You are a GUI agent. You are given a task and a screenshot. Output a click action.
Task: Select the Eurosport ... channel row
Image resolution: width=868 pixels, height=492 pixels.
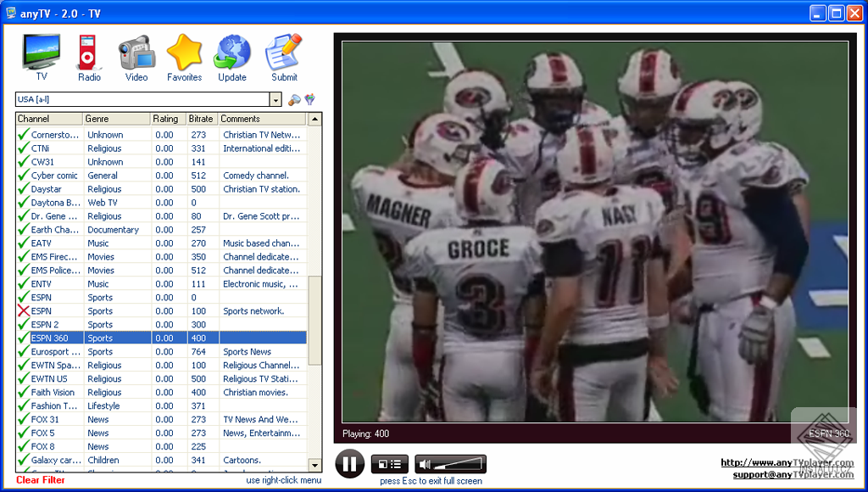(x=162, y=352)
